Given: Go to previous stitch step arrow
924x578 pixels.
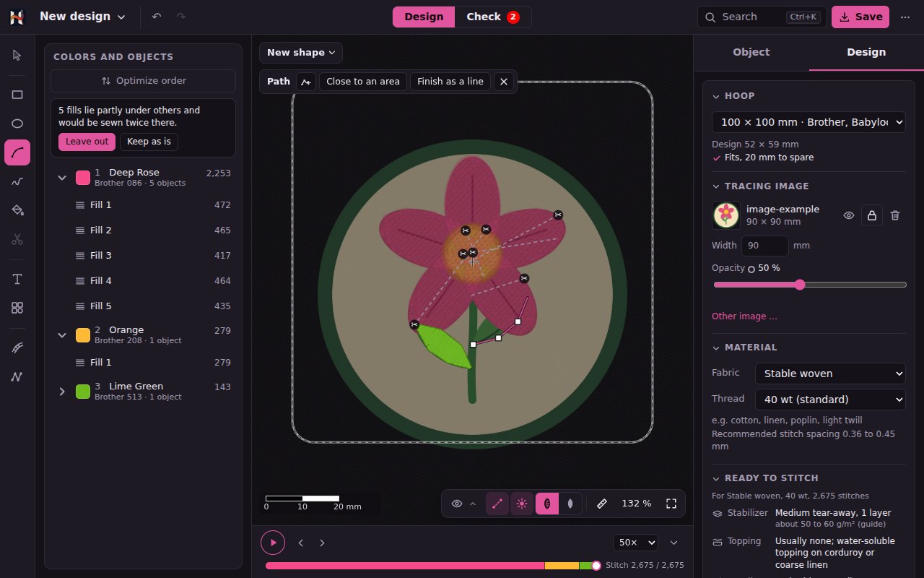Looking at the screenshot, I should coord(301,543).
